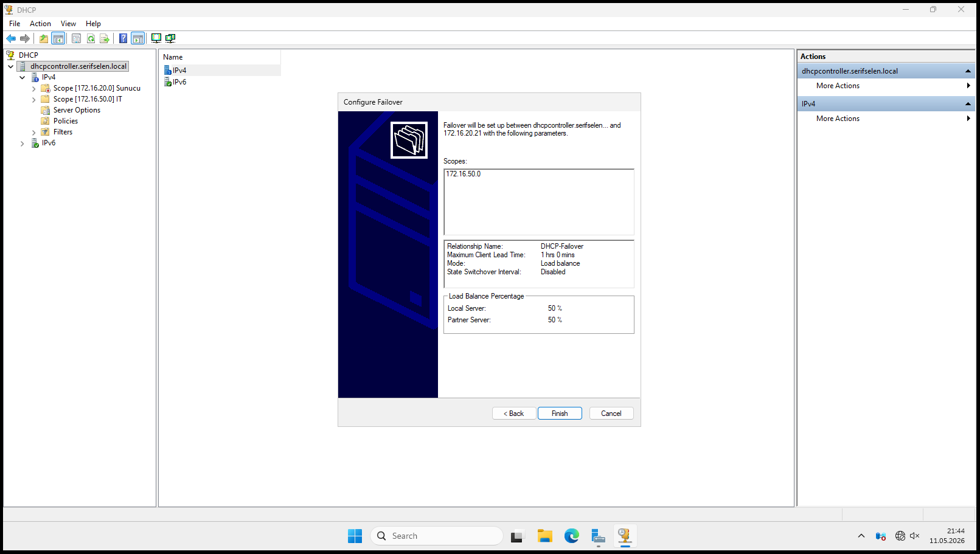Screen dimensions: 980x554
Task: Open File Explorer from the taskbar
Action: tap(544, 536)
